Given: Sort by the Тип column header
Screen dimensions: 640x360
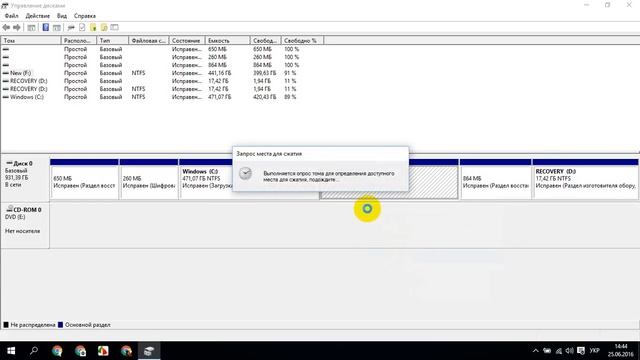Looking at the screenshot, I should tap(113, 40).
